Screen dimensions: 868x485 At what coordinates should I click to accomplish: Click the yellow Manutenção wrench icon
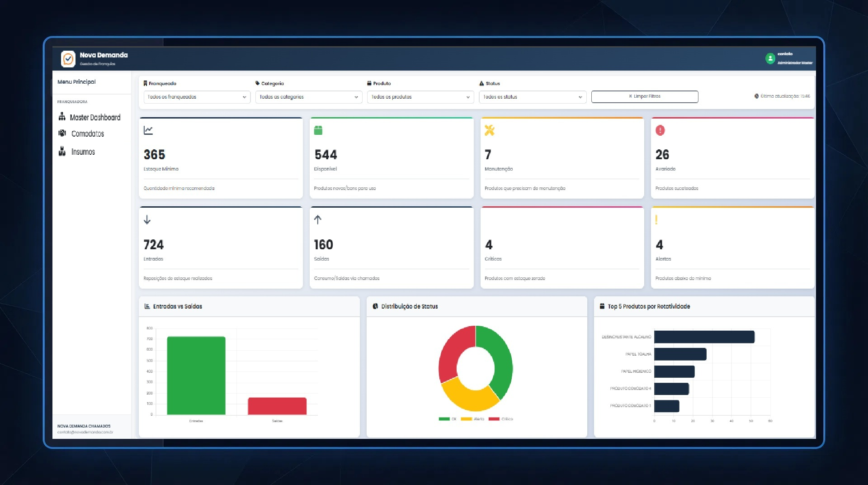tap(488, 130)
